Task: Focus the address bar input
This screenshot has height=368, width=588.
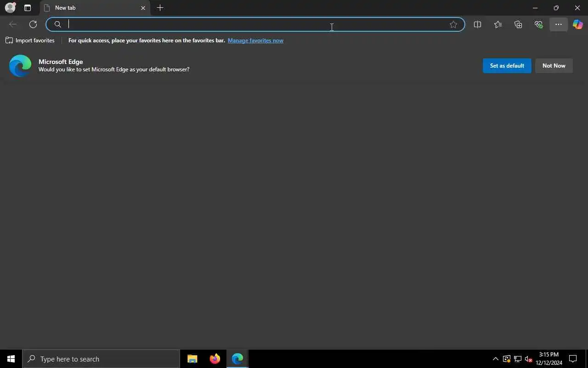Action: click(x=255, y=24)
